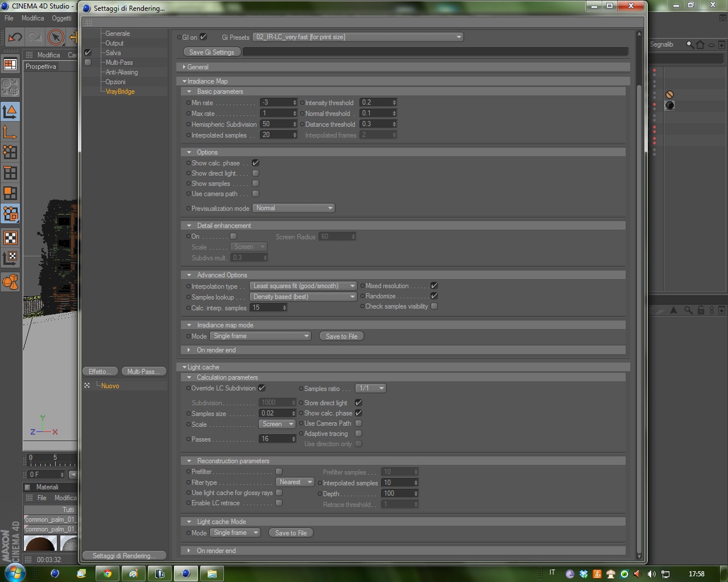This screenshot has height=582, width=728.
Task: Click the Undo arrow icon
Action: (15, 38)
